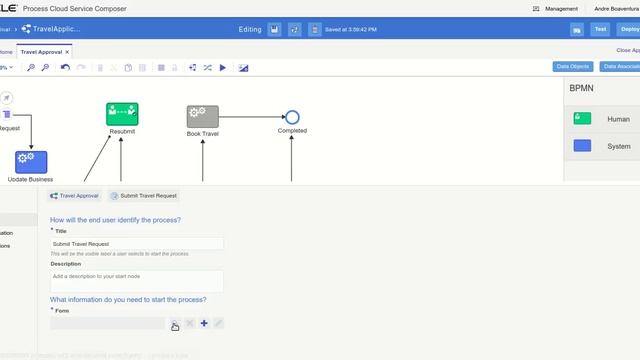The width and height of the screenshot is (640, 360).
Task: Click the image icon at toolbar end
Action: click(x=244, y=68)
